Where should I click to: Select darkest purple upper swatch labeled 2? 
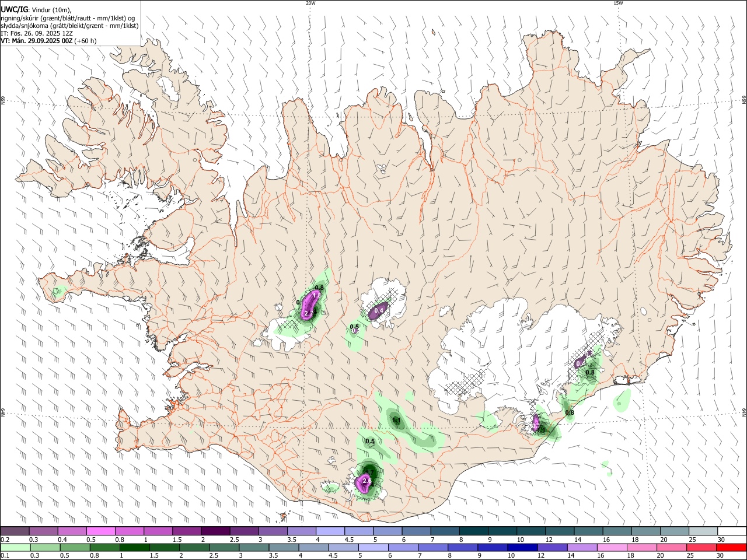(x=215, y=531)
